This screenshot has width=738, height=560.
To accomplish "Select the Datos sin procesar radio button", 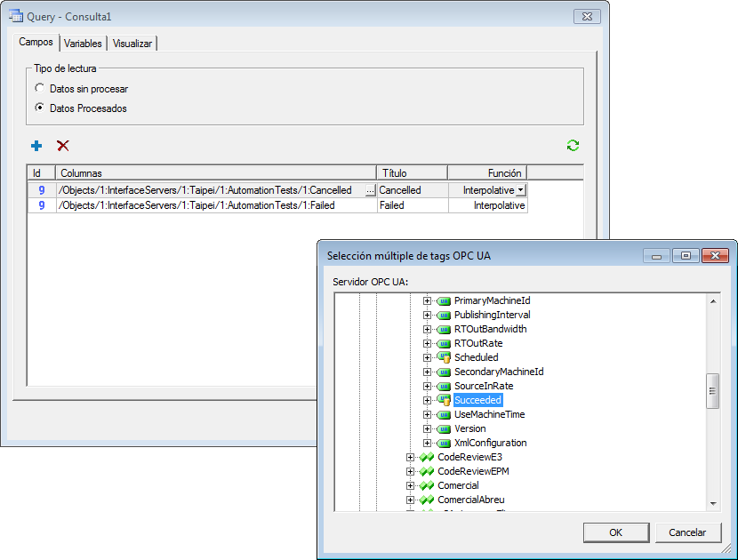I will [39, 89].
